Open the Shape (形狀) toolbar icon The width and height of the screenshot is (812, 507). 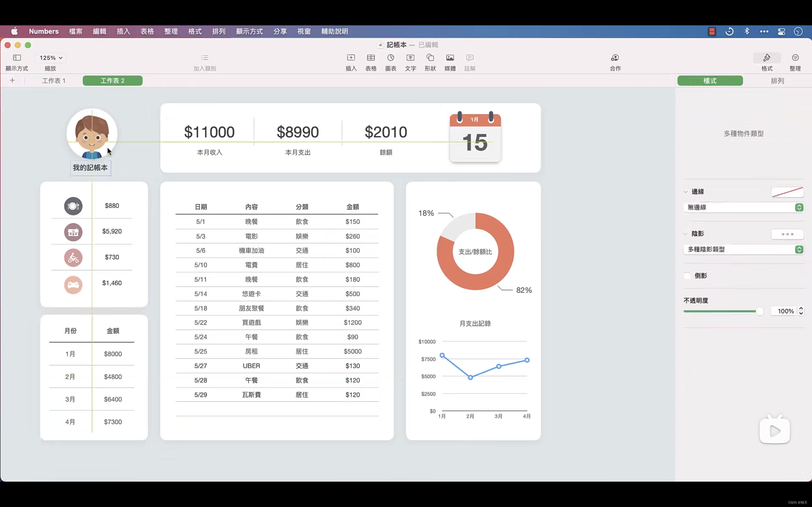pyautogui.click(x=430, y=58)
